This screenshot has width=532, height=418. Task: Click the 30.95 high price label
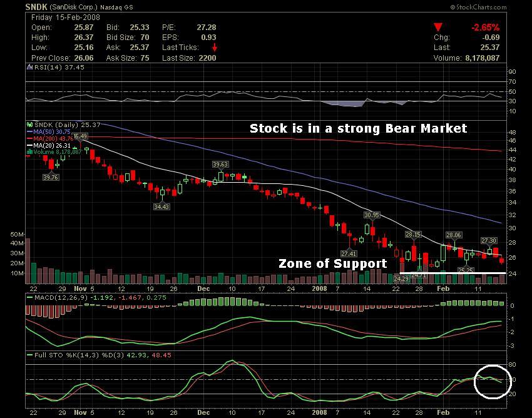click(x=372, y=215)
